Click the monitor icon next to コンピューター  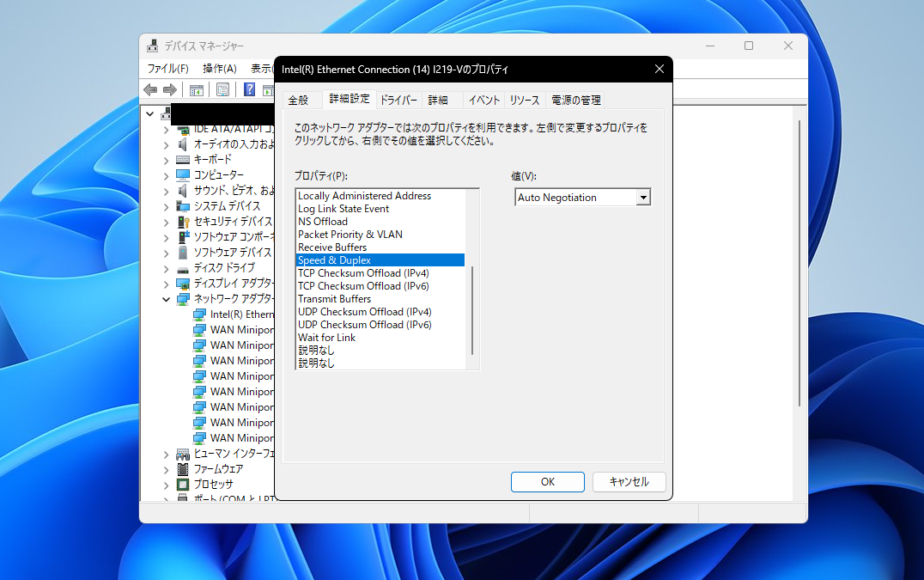183,175
